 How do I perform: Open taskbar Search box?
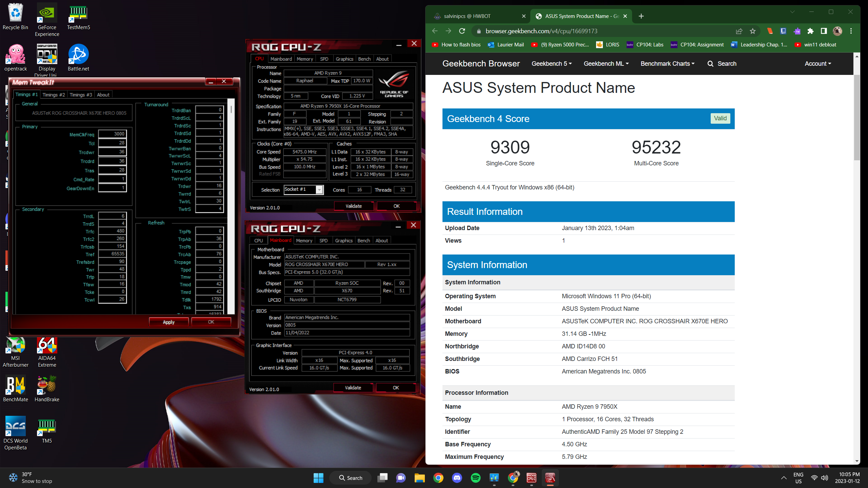tap(350, 478)
